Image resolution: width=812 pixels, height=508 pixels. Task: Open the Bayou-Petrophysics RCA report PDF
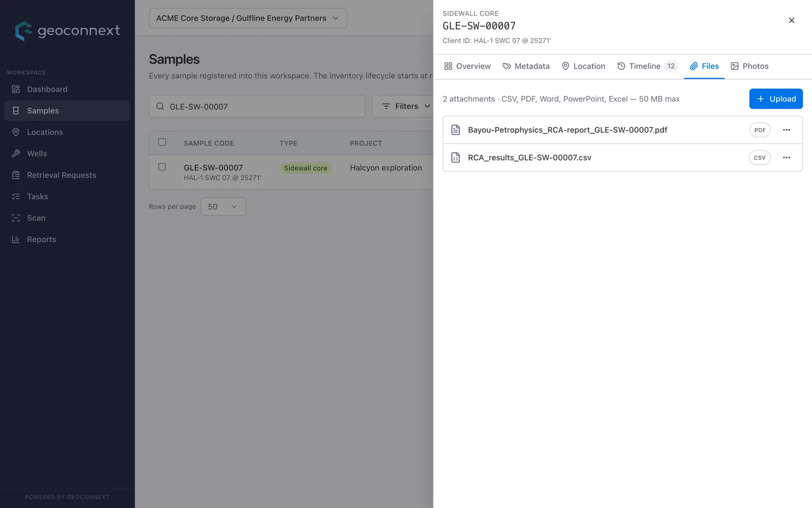(567, 130)
